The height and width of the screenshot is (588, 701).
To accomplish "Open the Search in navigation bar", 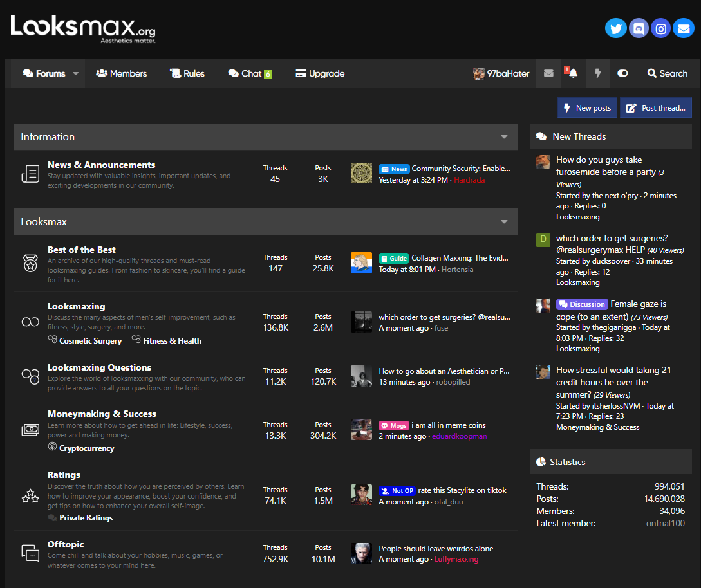I will coord(668,73).
